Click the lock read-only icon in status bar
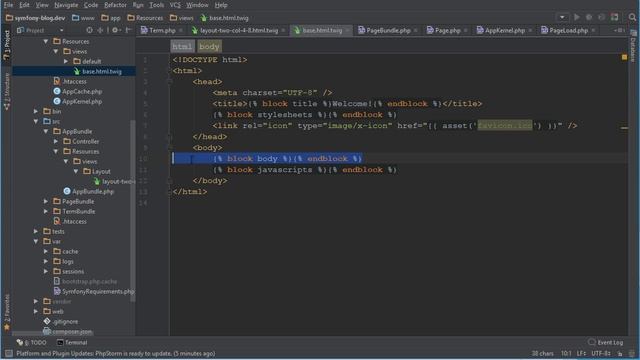This screenshot has height=360, width=640. coord(620,353)
